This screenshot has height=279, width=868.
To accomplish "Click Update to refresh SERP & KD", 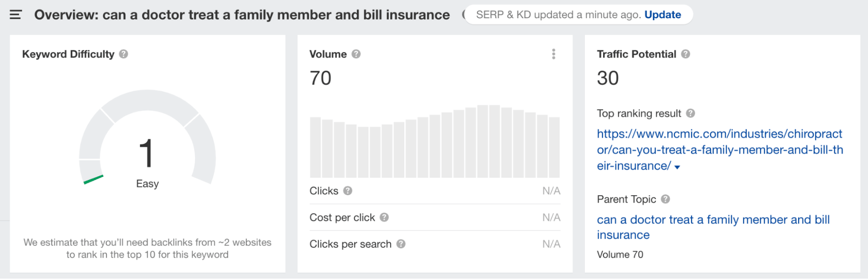I will [663, 15].
